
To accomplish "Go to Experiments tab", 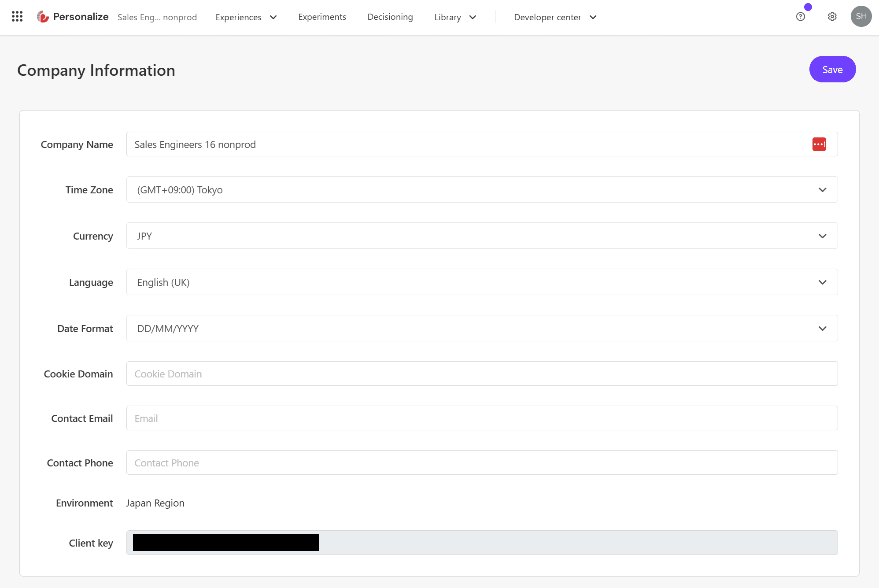I will point(322,17).
